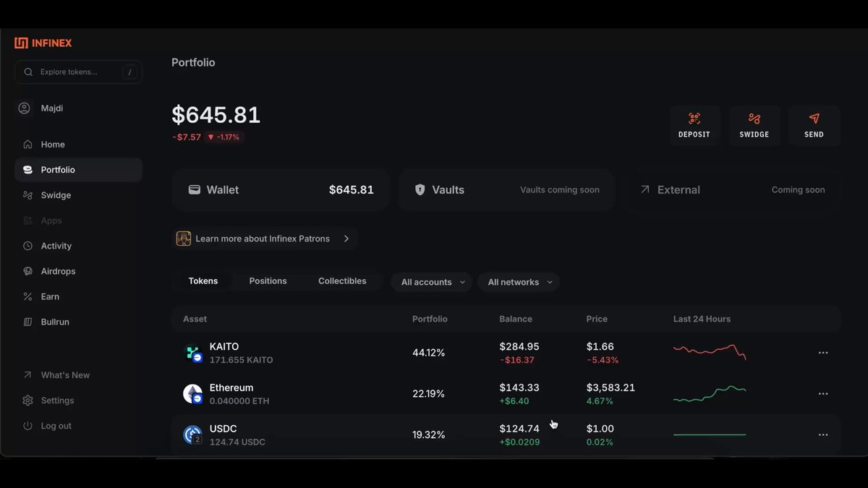Screen dimensions: 868x488
Task: Open Activity in the sidebar
Action: (78, 246)
